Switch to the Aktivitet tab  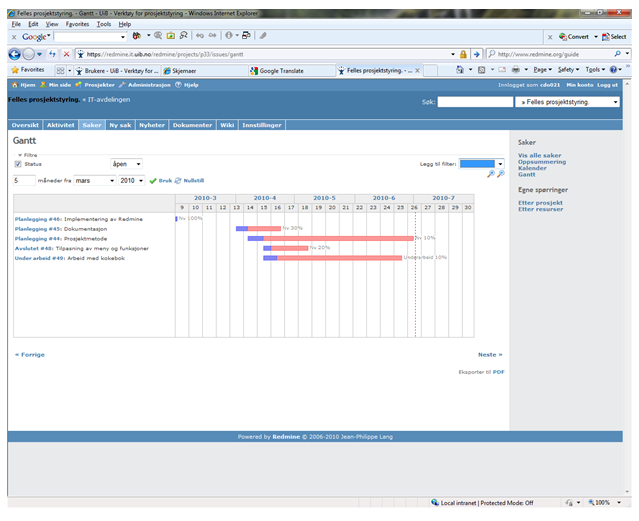(60, 125)
